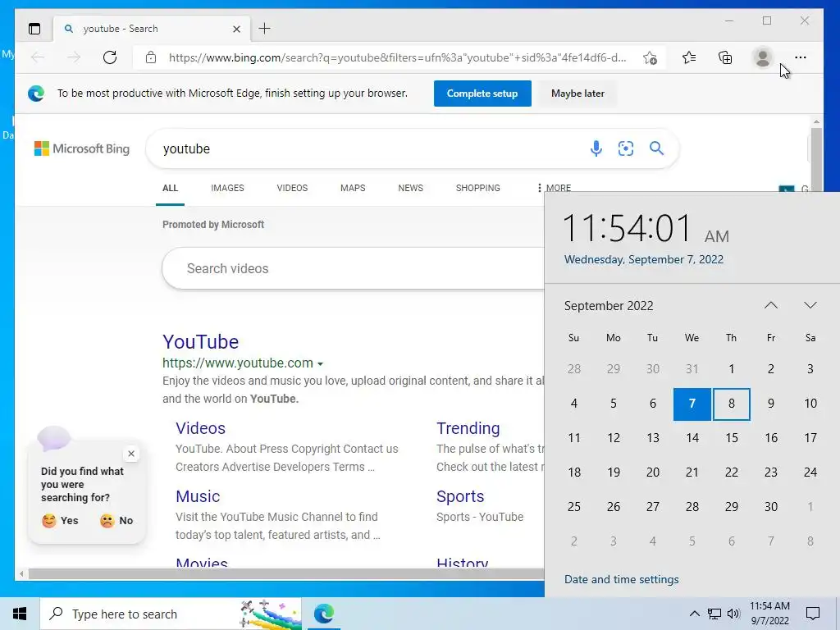Click the browser address bar URL

(x=397, y=58)
